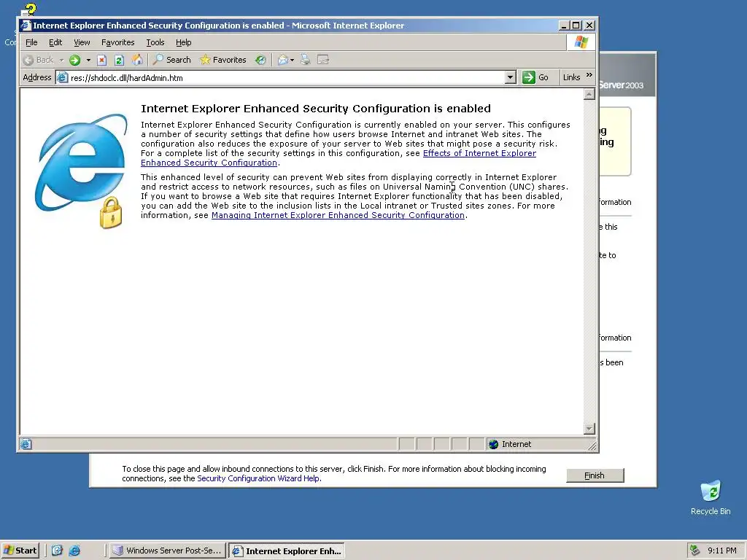Viewport: 747px width, 560px height.
Task: Click the Print toolbar icon
Action: [x=306, y=60]
